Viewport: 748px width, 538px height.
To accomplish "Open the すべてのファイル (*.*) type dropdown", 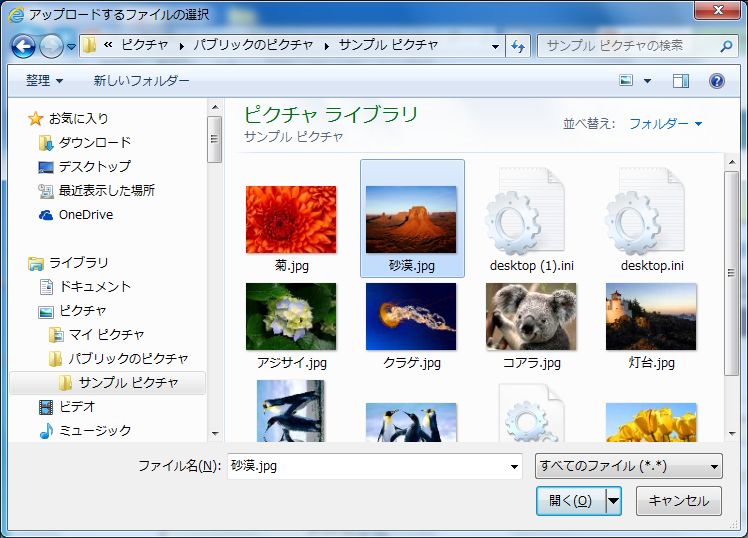I will 629,466.
